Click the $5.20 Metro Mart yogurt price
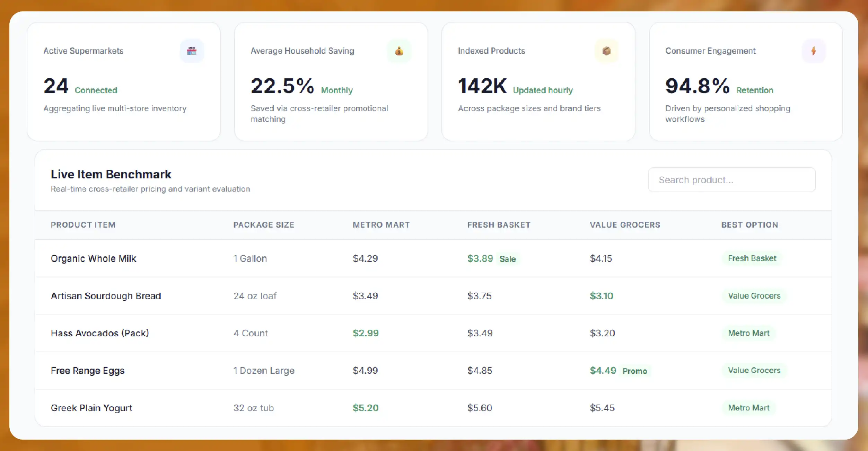This screenshot has width=868, height=451. (x=366, y=408)
